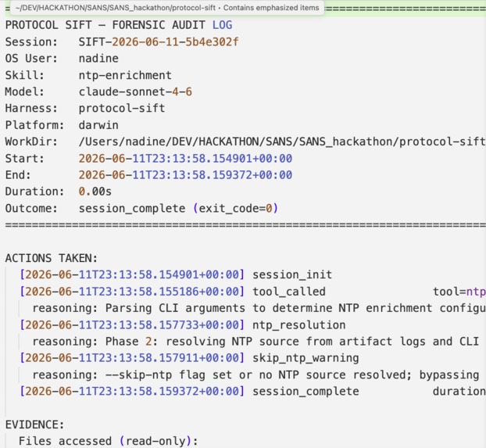486x448 pixels.
Task: Click the 'EVIDENCE:' heading
Action: [x=34, y=425]
